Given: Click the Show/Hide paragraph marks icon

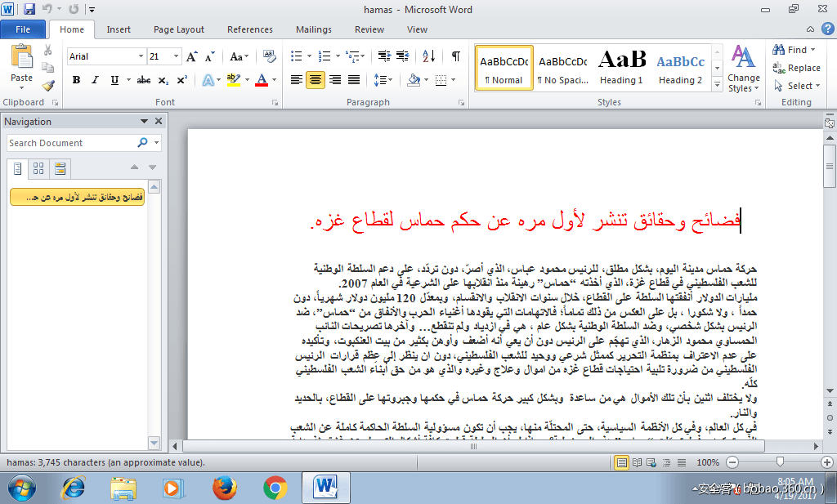Looking at the screenshot, I should [455, 56].
